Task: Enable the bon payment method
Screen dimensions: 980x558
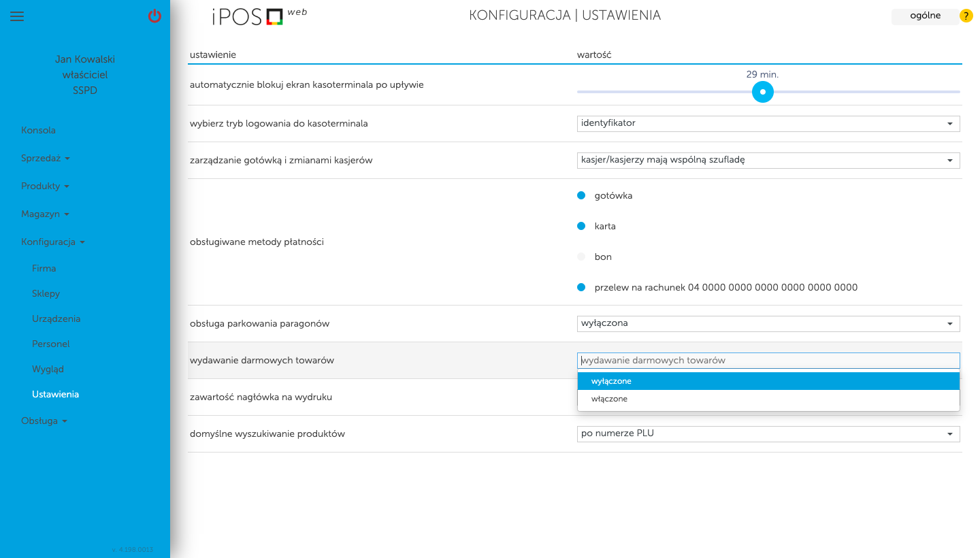Action: tap(581, 257)
